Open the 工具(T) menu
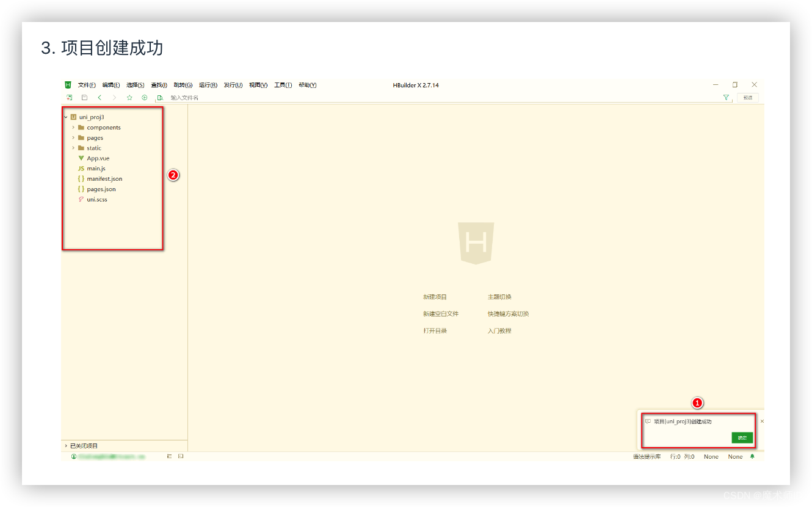The image size is (812, 507). pos(283,85)
